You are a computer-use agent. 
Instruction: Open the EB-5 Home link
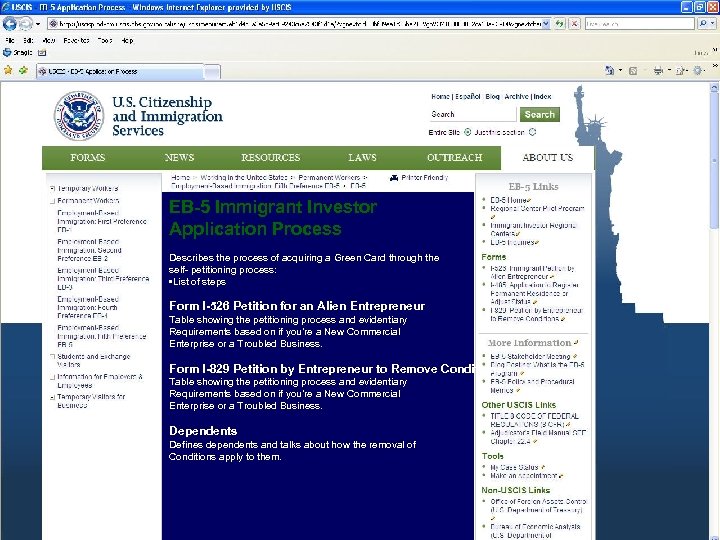[x=508, y=200]
